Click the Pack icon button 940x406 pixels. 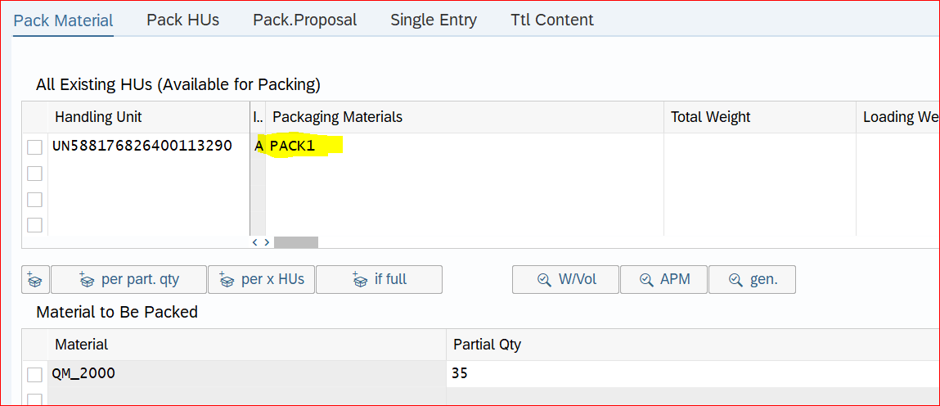coord(35,280)
